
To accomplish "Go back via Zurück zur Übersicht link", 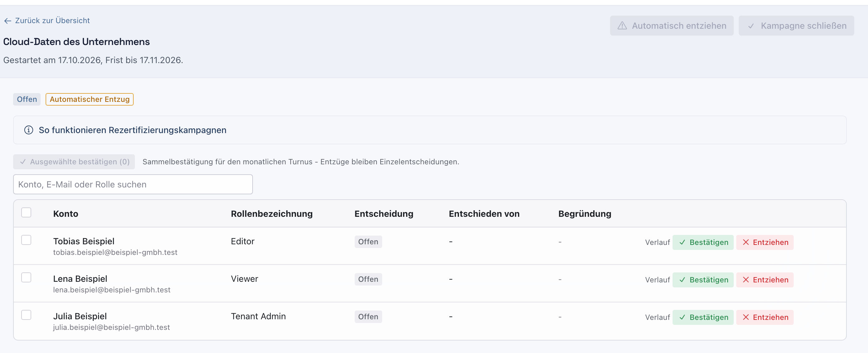I will [x=47, y=21].
